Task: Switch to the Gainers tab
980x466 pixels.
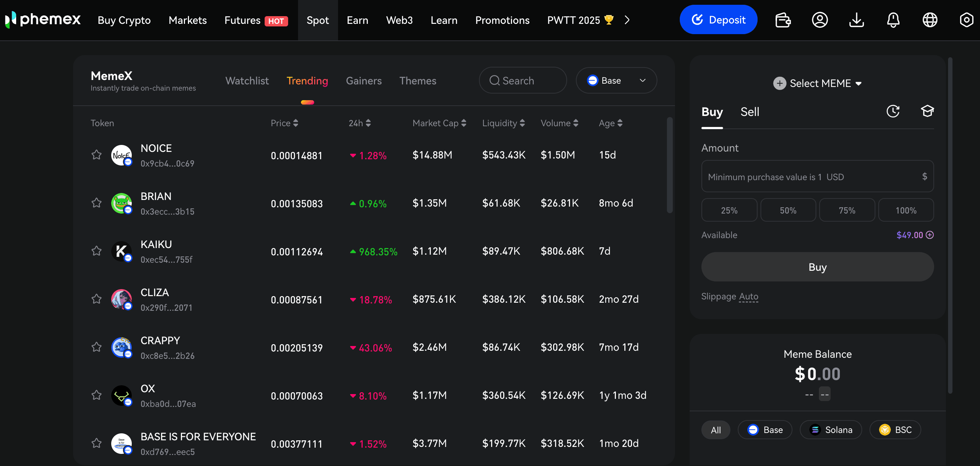Action: [363, 81]
